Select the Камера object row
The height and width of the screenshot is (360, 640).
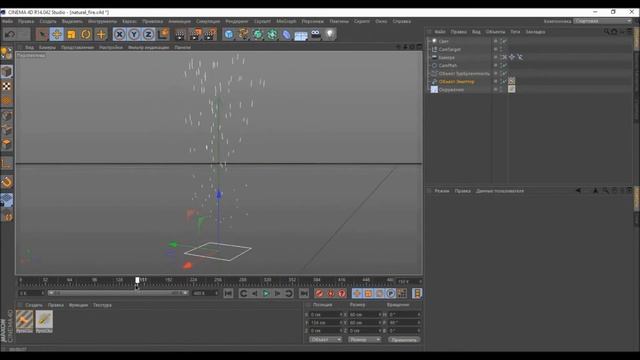[x=447, y=58]
